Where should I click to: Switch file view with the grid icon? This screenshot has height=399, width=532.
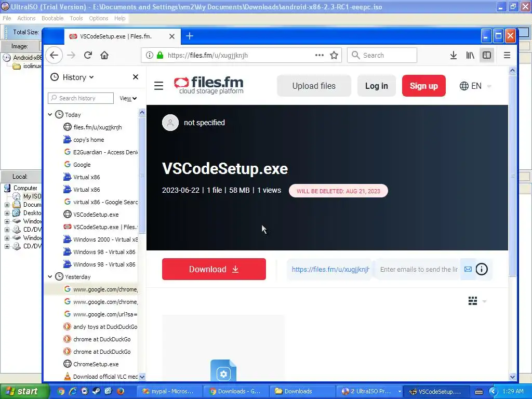pos(473,301)
